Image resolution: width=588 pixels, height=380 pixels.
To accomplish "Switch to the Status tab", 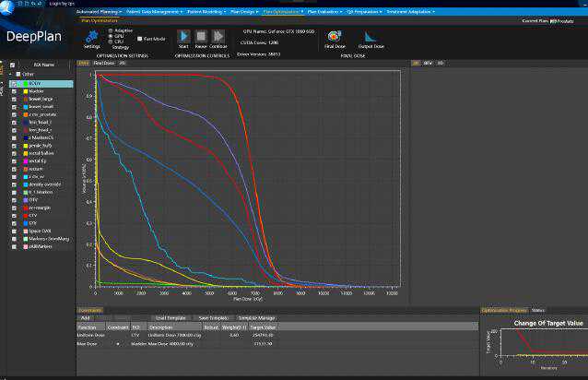I will click(x=537, y=311).
